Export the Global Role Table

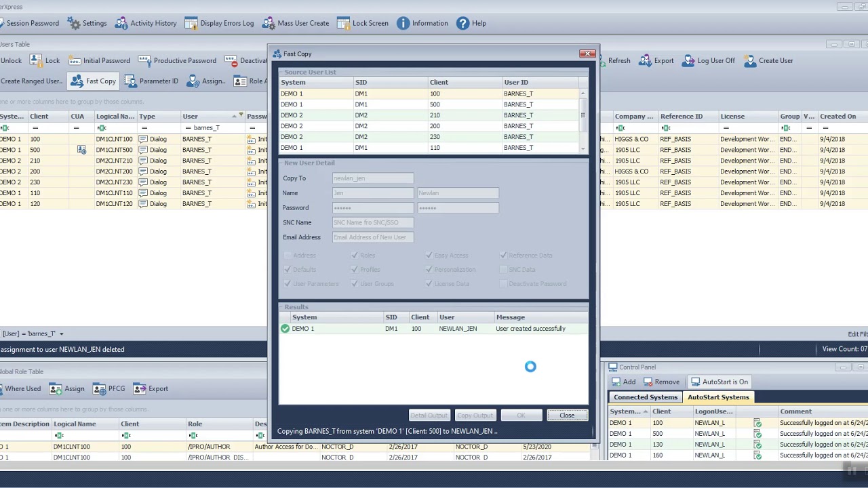click(x=151, y=388)
